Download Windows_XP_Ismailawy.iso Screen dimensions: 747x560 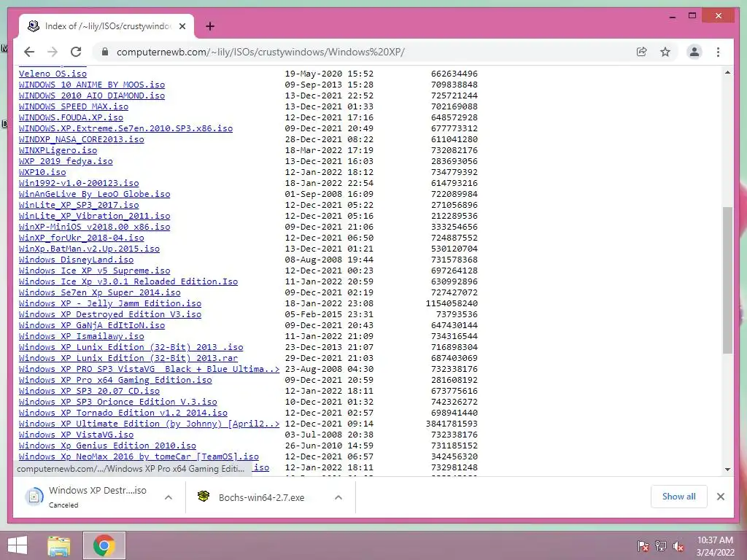(82, 337)
